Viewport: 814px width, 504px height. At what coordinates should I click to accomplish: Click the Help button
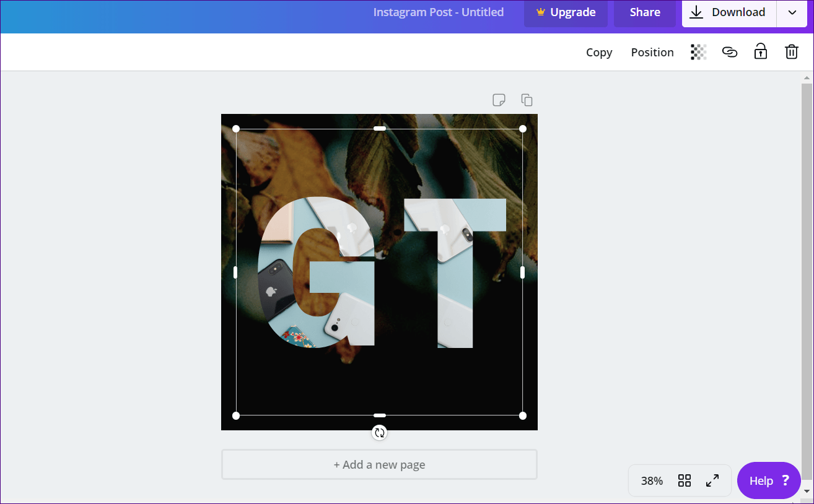click(769, 480)
